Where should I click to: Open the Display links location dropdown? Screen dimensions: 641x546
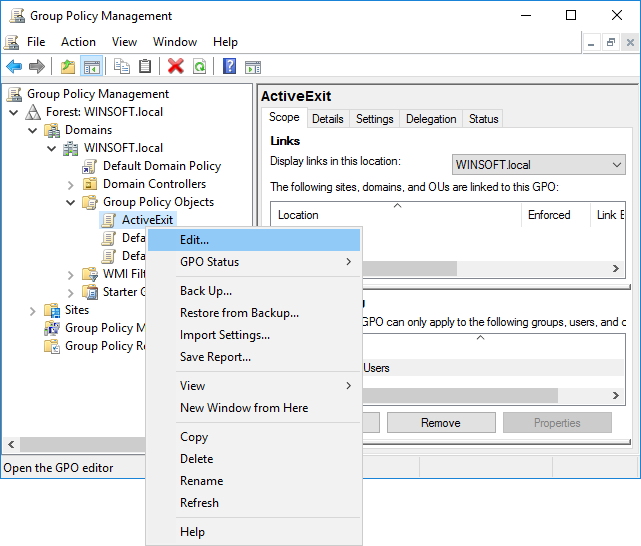(538, 164)
